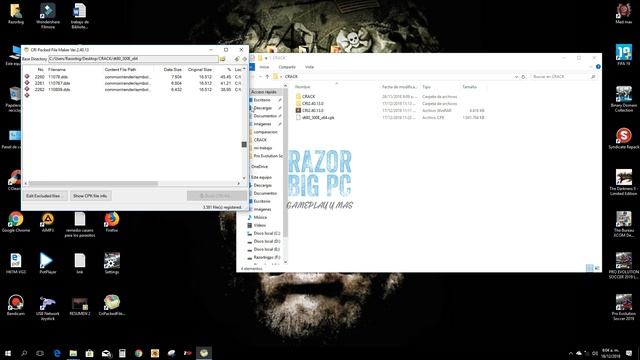The height and width of the screenshot is (360, 640).
Task: Open Wondershare Filmora desktop shortcut
Action: point(48,16)
